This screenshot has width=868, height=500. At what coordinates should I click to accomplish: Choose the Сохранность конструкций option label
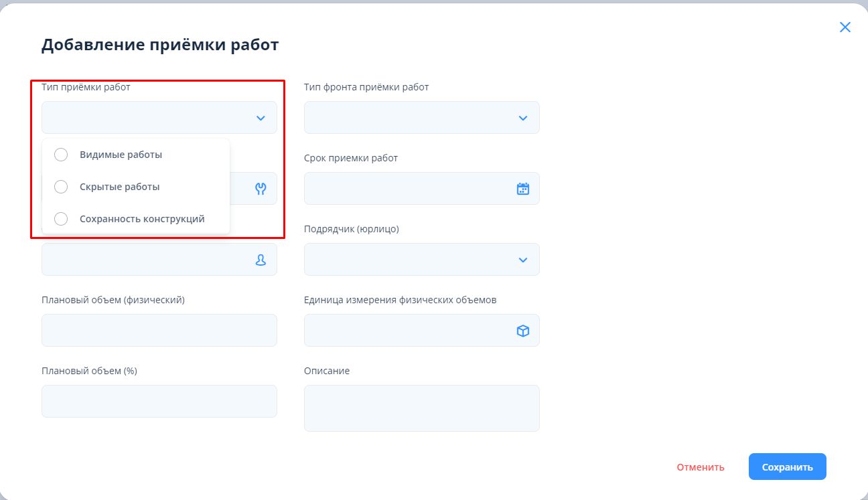click(142, 219)
